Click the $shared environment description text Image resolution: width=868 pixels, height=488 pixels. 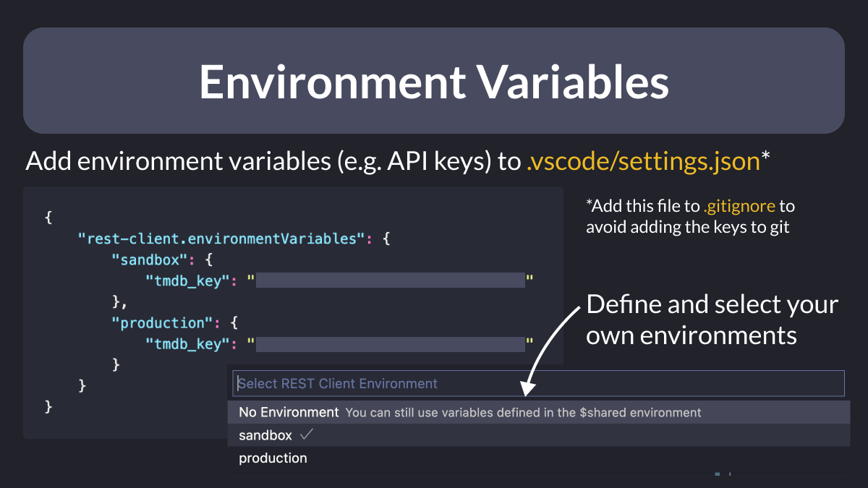coord(524,413)
